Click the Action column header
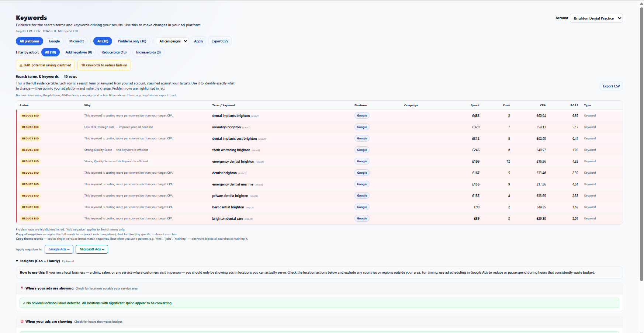The width and height of the screenshot is (644, 333). [x=24, y=105]
